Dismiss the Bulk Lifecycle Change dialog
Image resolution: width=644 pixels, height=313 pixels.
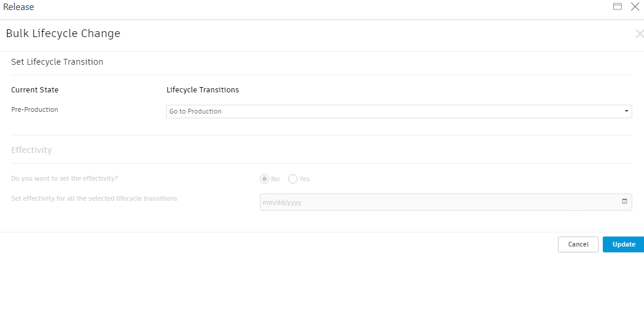pos(639,34)
